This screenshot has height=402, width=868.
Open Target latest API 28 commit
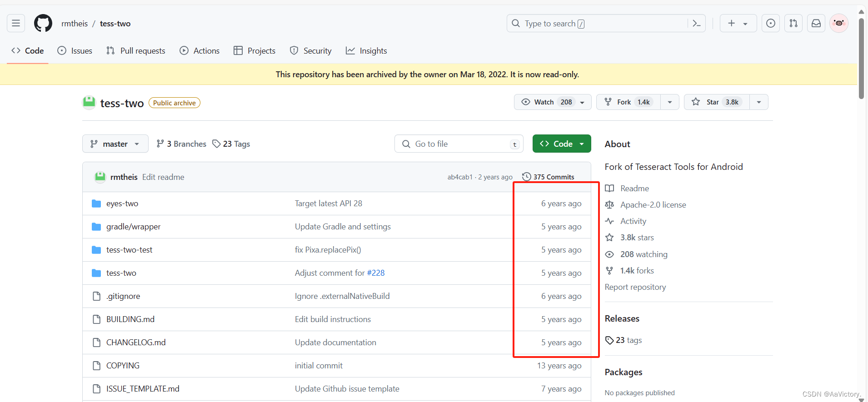click(329, 203)
